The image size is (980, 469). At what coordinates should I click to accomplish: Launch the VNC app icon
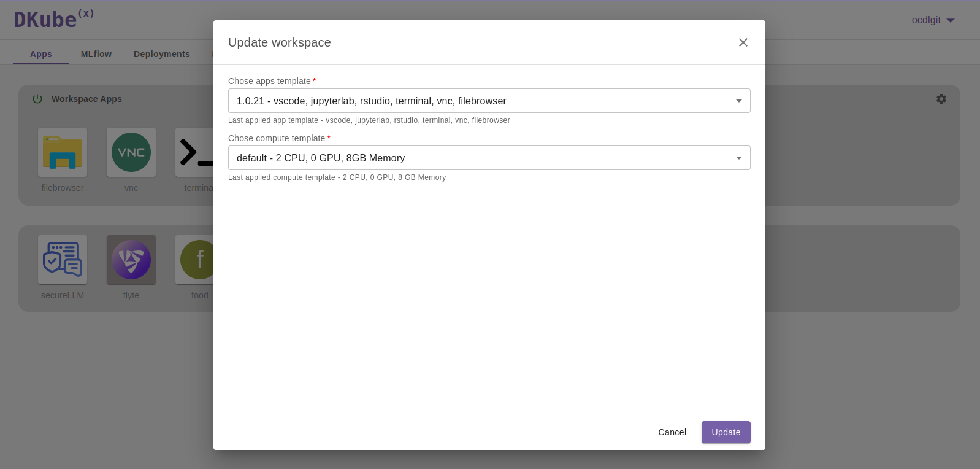131,152
